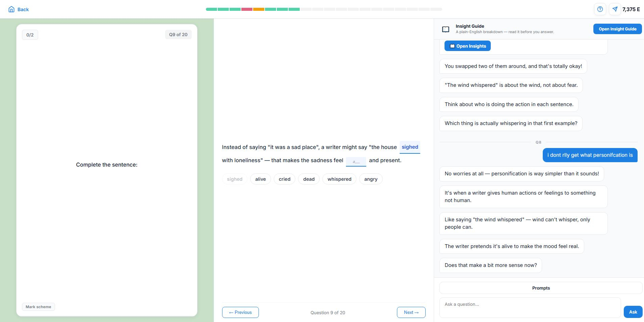This screenshot has height=322, width=644.
Task: Click the Q9 of 20 badge
Action: [x=178, y=34]
